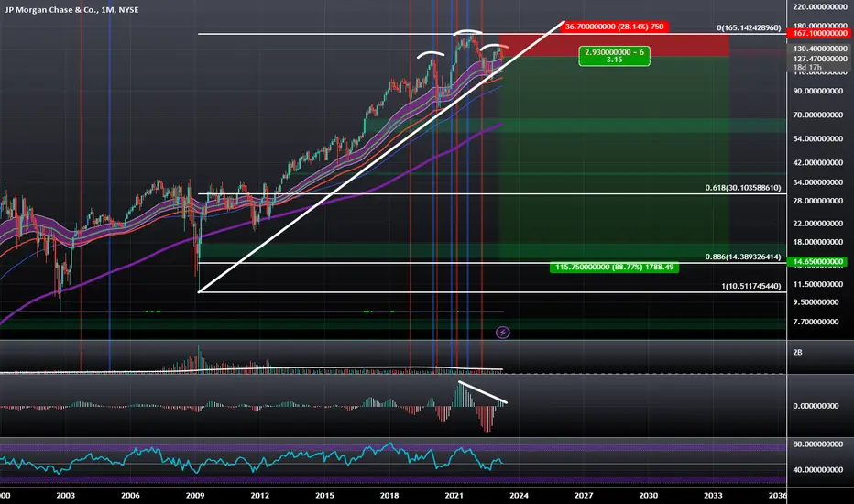Click the Fibonacci 0(165.142428960) level label

[749, 27]
